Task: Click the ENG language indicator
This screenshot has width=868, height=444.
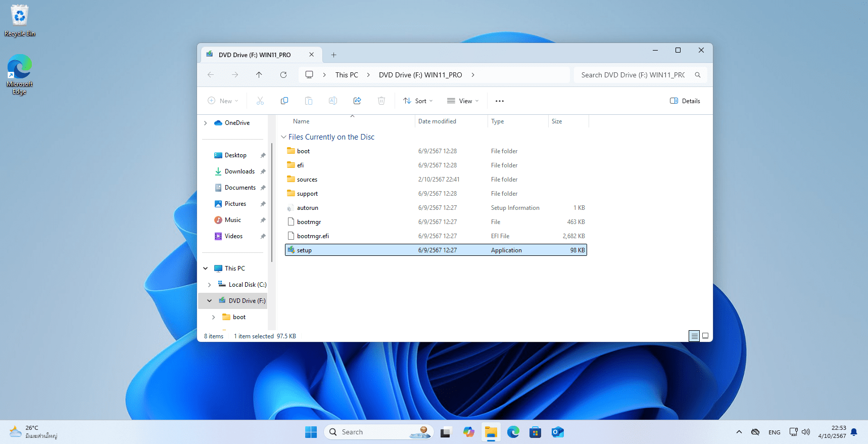Action: tap(774, 432)
